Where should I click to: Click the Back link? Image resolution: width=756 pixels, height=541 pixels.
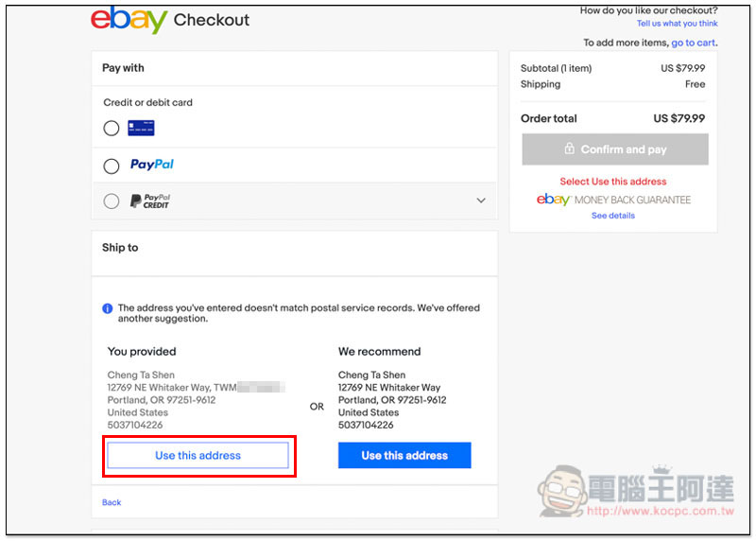[x=112, y=502]
